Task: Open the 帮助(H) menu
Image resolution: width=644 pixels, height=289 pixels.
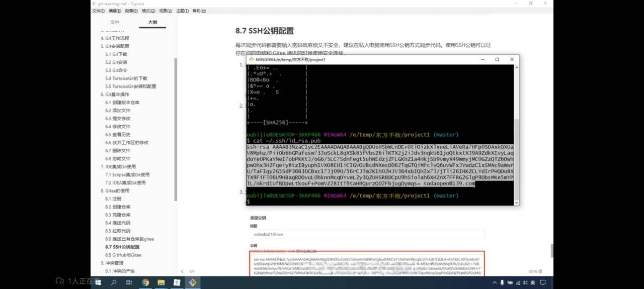Action: [199, 11]
